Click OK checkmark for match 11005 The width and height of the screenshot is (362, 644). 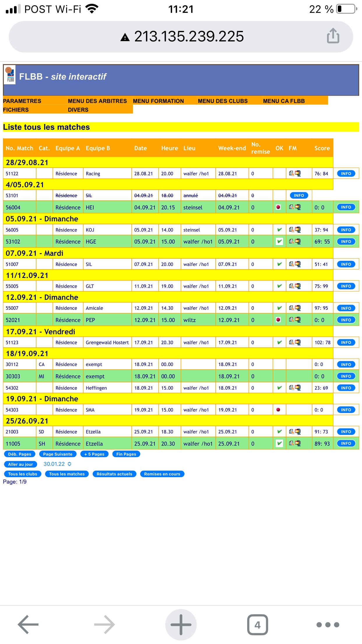[280, 443]
